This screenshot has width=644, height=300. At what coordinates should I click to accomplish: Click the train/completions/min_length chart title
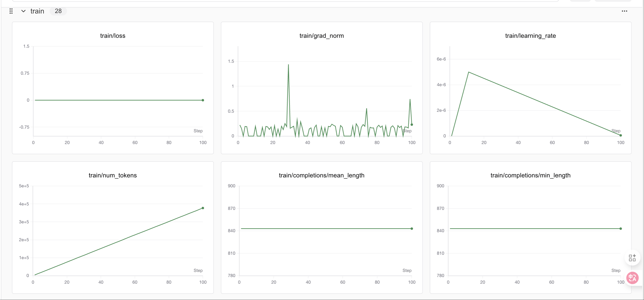(530, 175)
